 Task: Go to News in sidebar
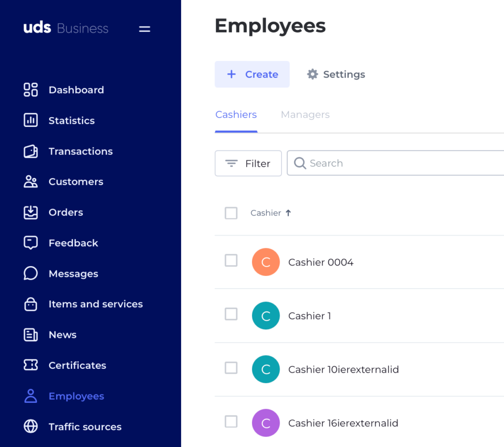(63, 334)
